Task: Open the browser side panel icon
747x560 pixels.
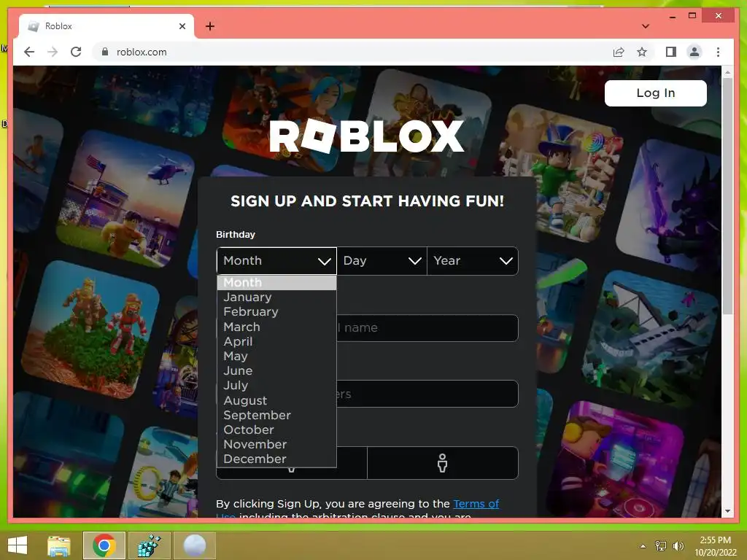Action: 671,52
